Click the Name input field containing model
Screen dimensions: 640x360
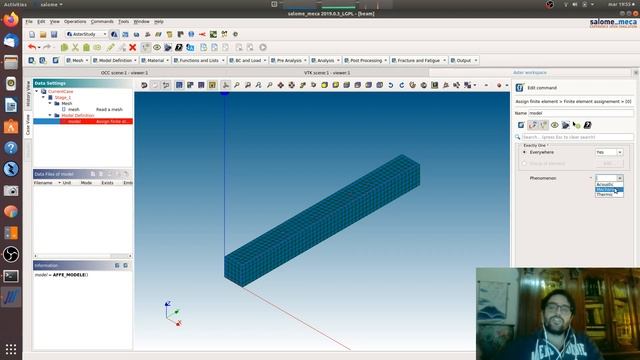point(581,113)
